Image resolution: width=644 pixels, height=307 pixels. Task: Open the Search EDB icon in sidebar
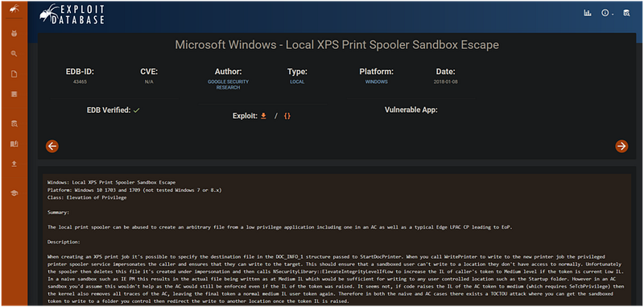(14, 123)
